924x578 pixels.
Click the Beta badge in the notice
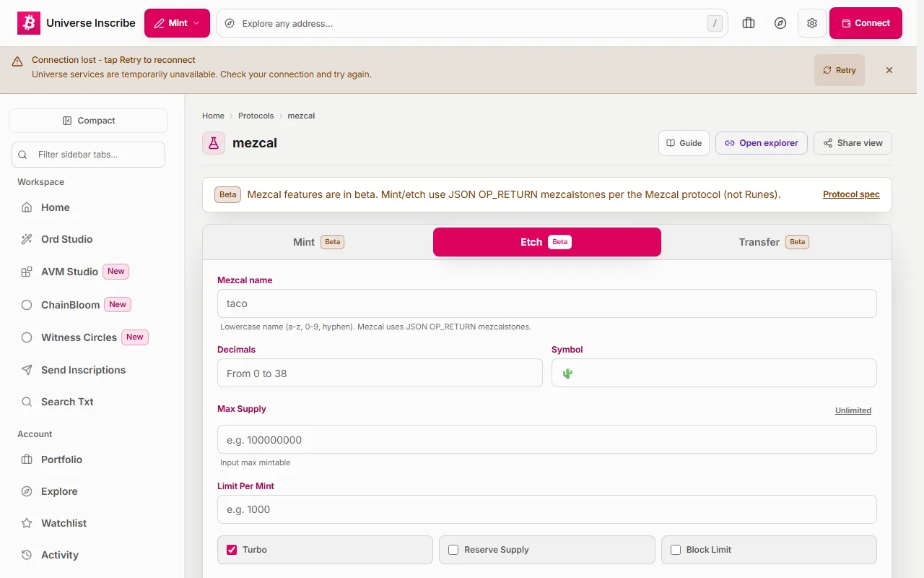tap(228, 194)
